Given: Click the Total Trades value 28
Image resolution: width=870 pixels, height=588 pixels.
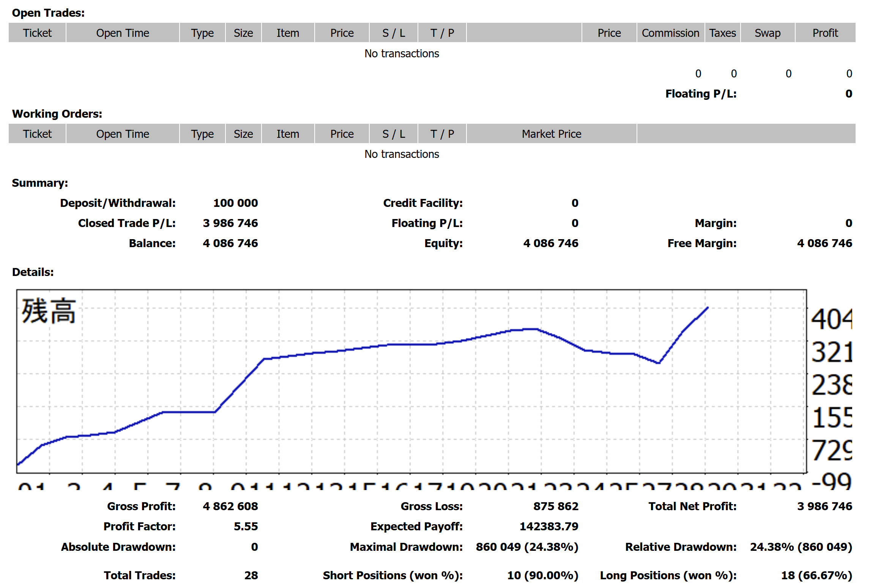Looking at the screenshot, I should [251, 575].
